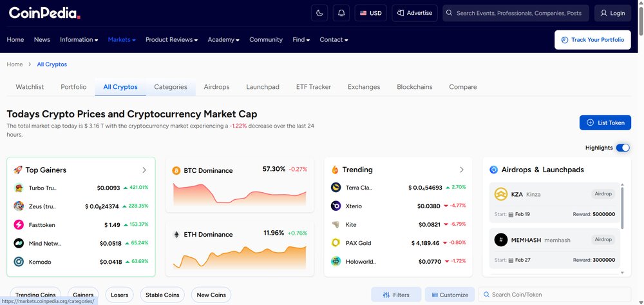Click the Search Coin/Token field
This screenshot has height=305, width=644.
(x=554, y=295)
